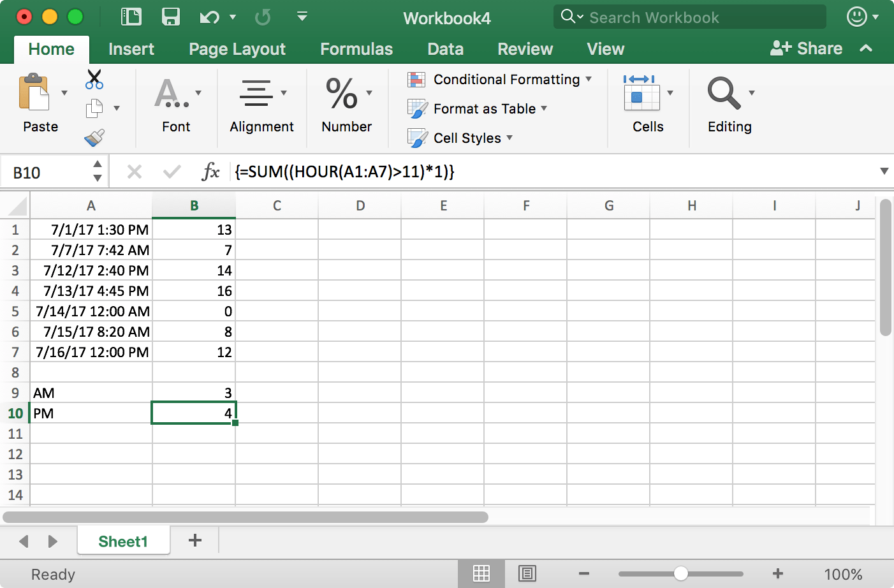This screenshot has height=588, width=894.
Task: Click the Save icon in the title bar
Action: pos(170,17)
